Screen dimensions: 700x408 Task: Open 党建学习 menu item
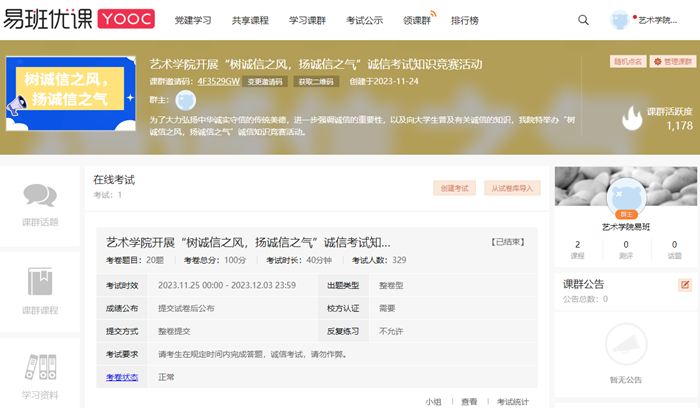point(193,20)
